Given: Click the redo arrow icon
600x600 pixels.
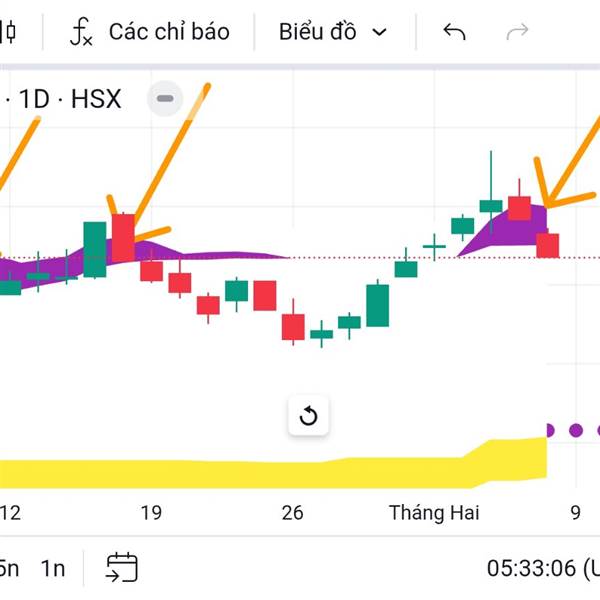Looking at the screenshot, I should point(517,32).
